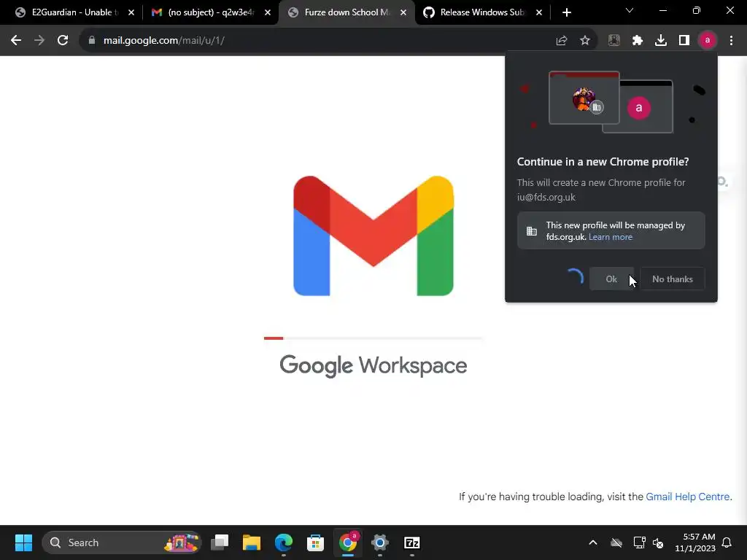Screen dimensions: 747x560
Task: Share this page via the share icon
Action: (562, 41)
